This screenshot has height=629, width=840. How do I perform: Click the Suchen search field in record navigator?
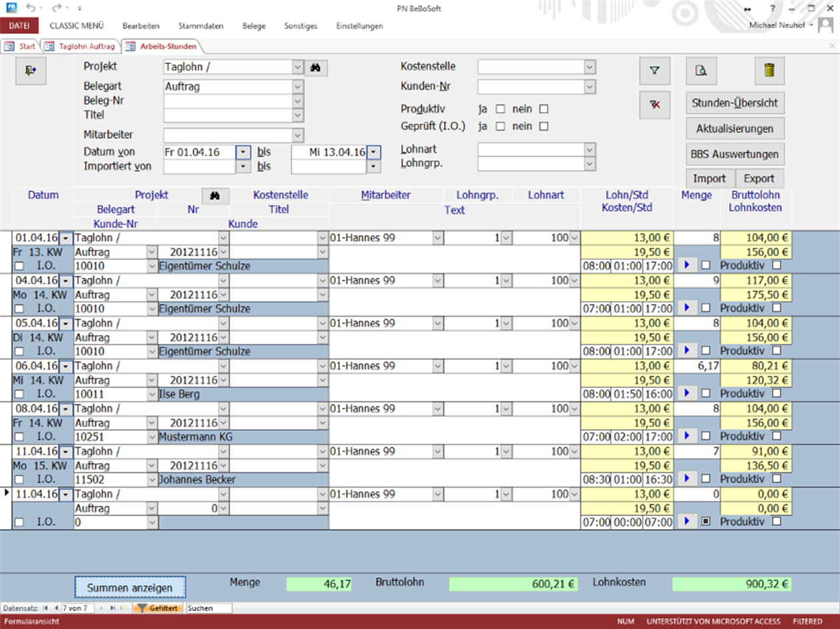tap(208, 608)
